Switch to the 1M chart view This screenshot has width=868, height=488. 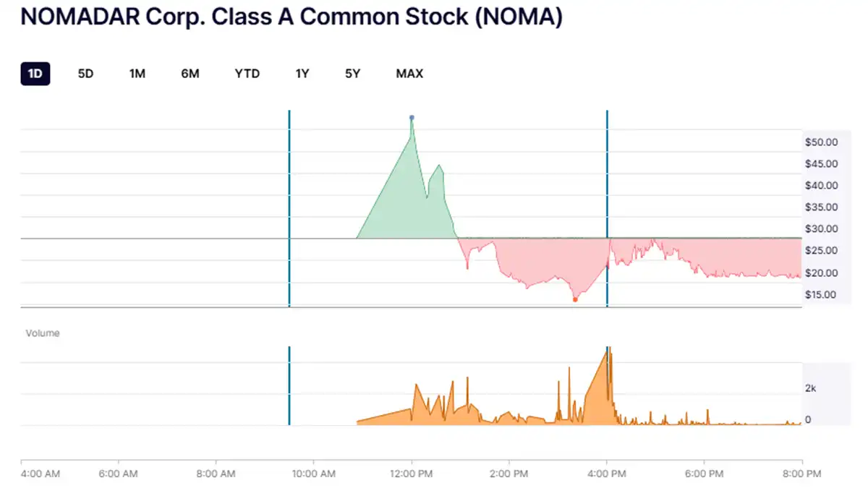137,73
